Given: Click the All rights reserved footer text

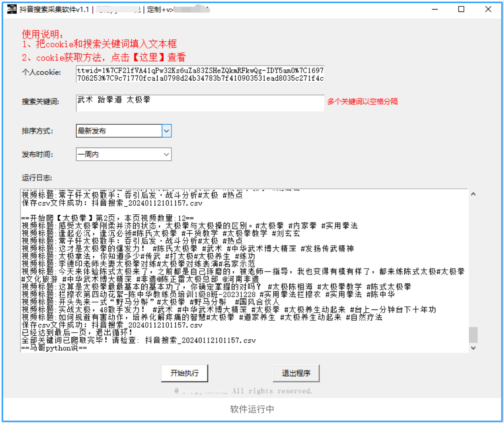Looking at the screenshot, I should 272,391.
